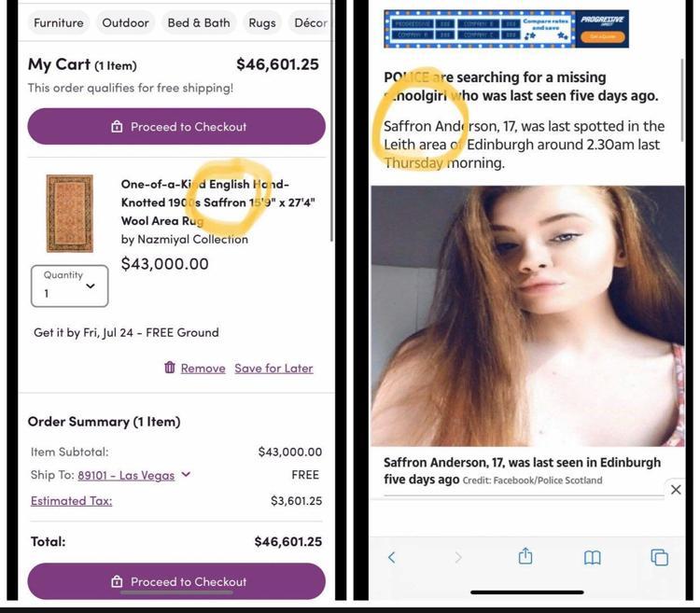Select the Outdoor category tab

point(125,22)
